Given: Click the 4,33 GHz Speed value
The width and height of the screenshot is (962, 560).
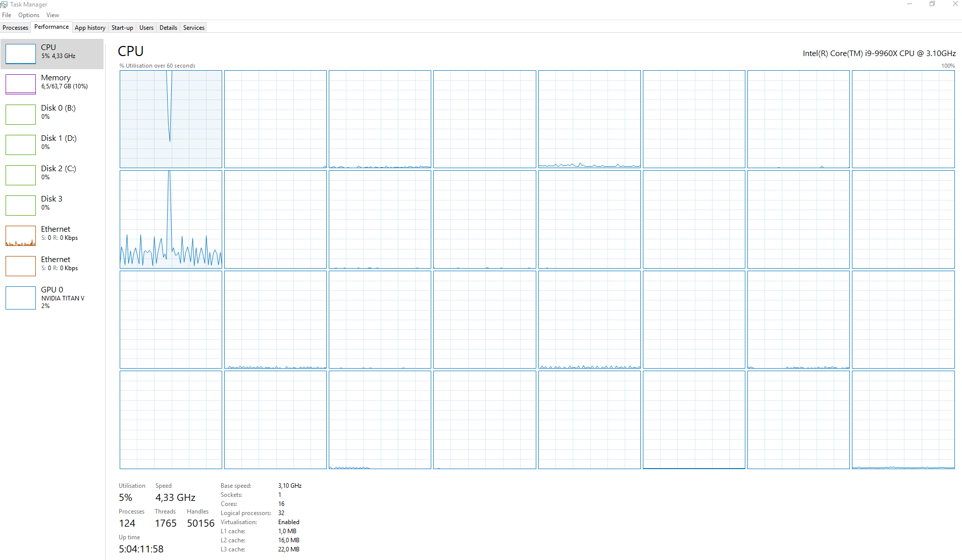Looking at the screenshot, I should pyautogui.click(x=175, y=497).
